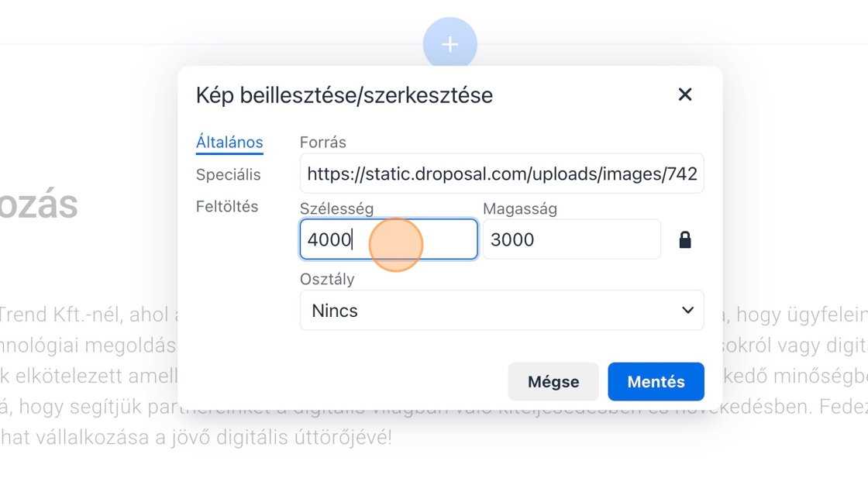Screen dimensions: 868x485
Task: Save with the blue Mentés button
Action: [x=656, y=382]
